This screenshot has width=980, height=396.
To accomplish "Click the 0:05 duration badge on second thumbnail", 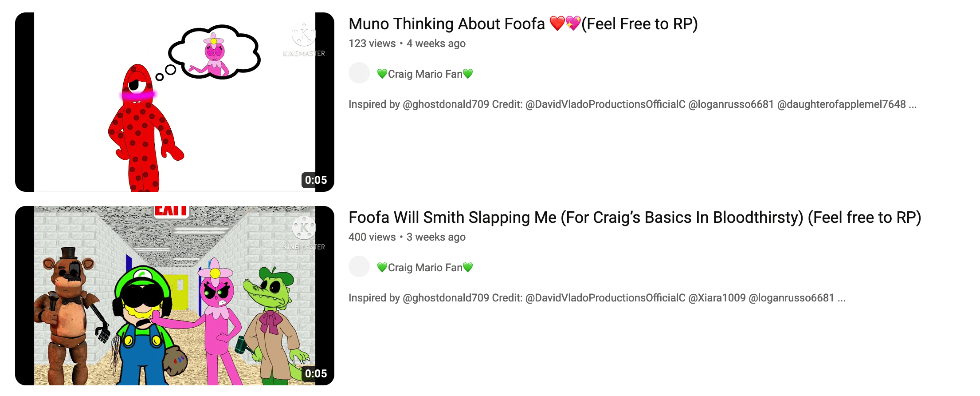I will point(316,373).
